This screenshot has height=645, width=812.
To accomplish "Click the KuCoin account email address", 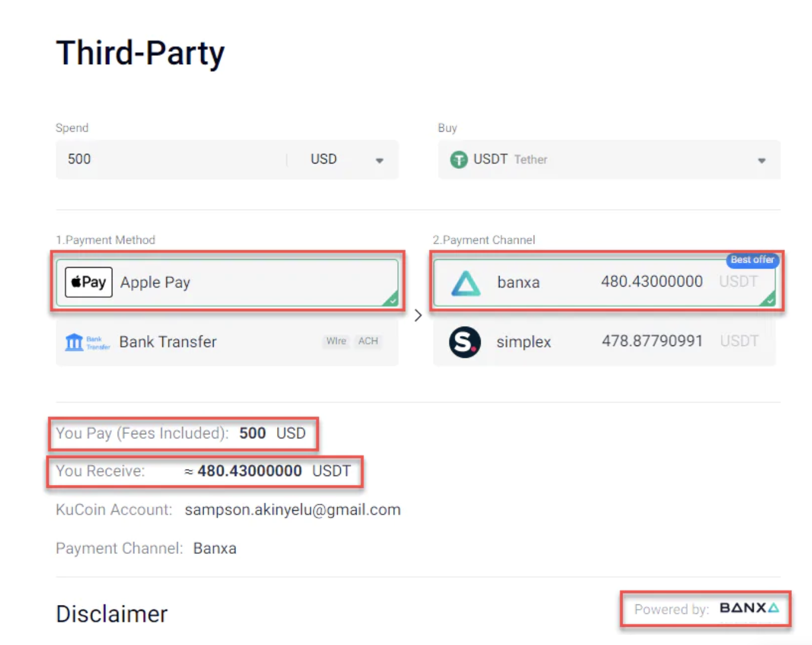I will pos(292,510).
